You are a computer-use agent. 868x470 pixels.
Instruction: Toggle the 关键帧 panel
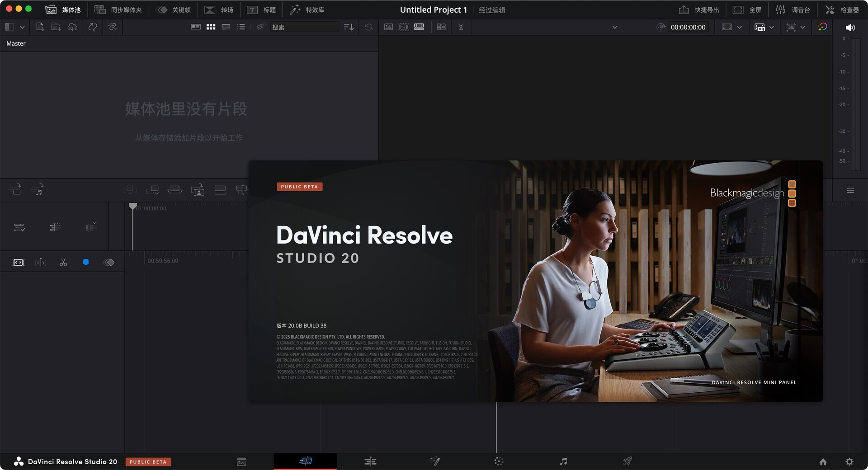[x=173, y=9]
